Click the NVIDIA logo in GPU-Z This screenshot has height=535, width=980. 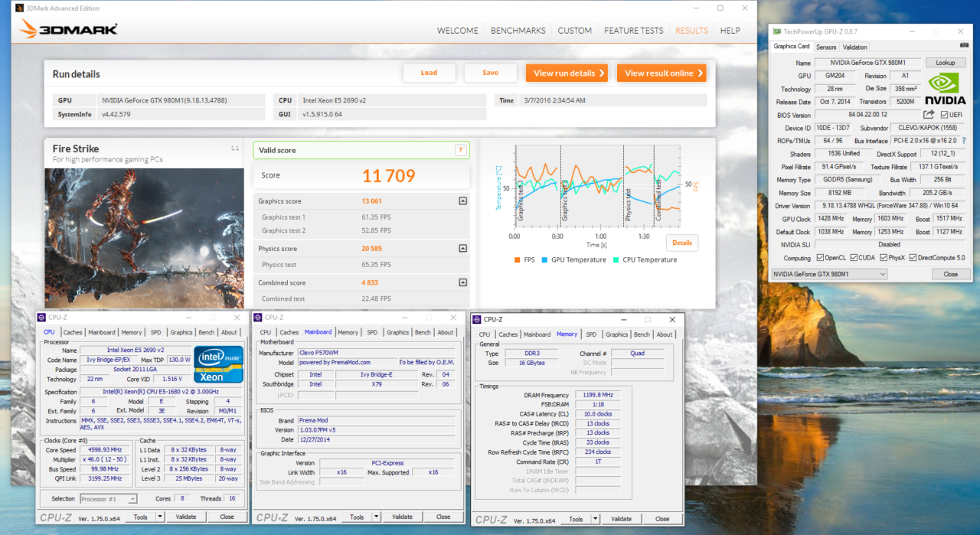tap(945, 88)
